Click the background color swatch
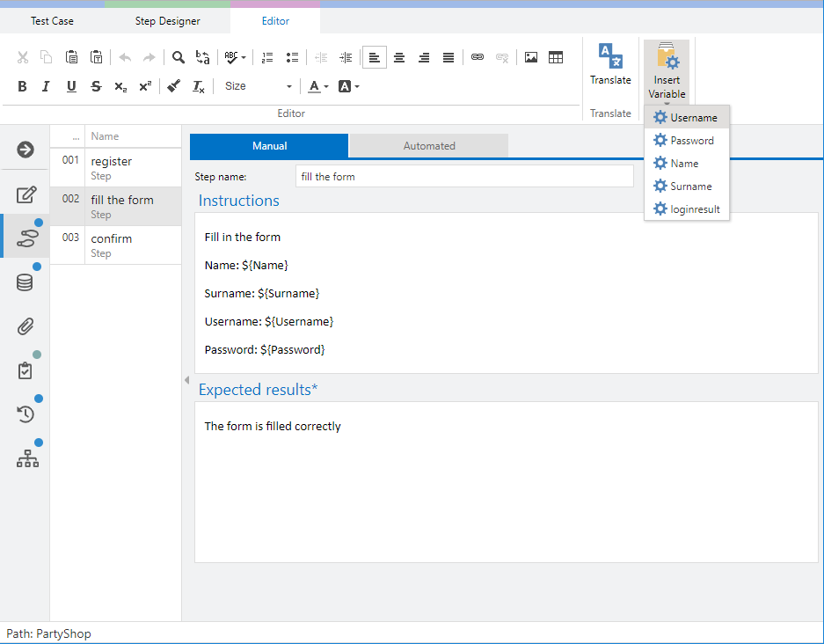This screenshot has height=644, width=824. click(343, 86)
